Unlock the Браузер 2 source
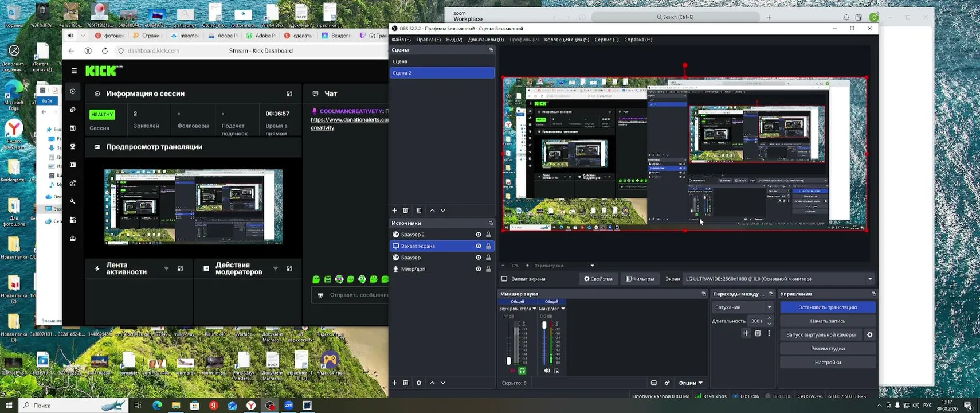This screenshot has height=413, width=980. coord(488,235)
